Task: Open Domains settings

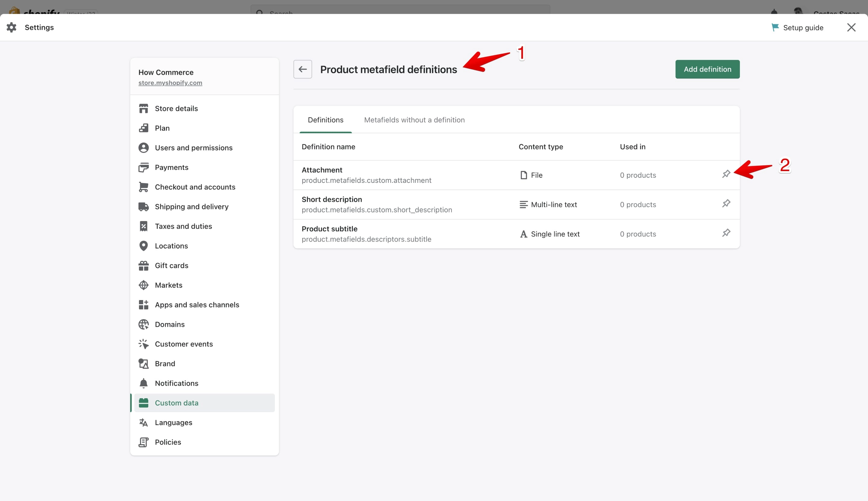Action: (204, 324)
